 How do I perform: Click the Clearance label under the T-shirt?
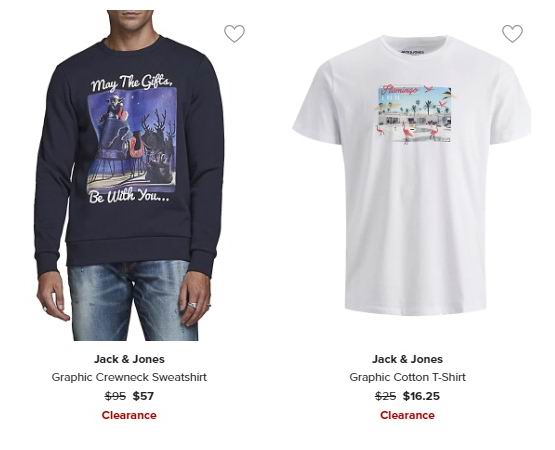[407, 415]
